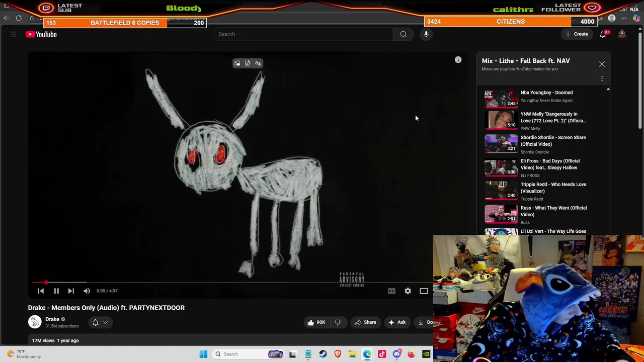Open Task View on the taskbar
Viewport: 644px width, 362px height.
[x=293, y=354]
